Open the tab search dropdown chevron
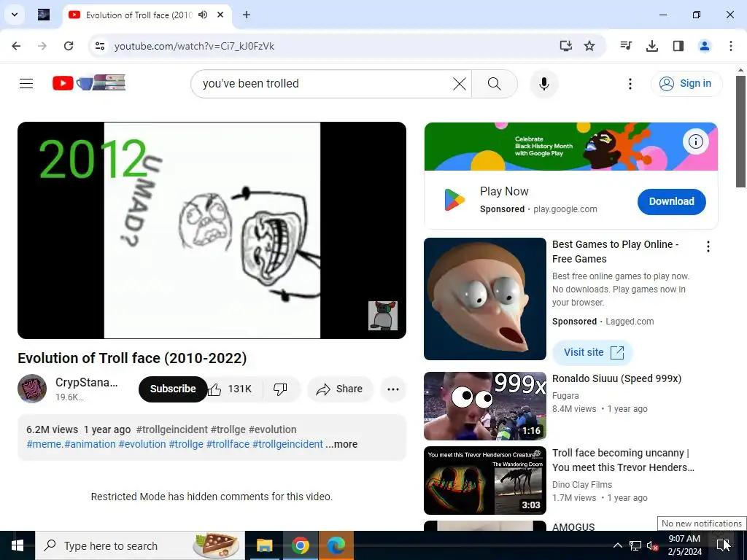The image size is (747, 560). coord(15,15)
